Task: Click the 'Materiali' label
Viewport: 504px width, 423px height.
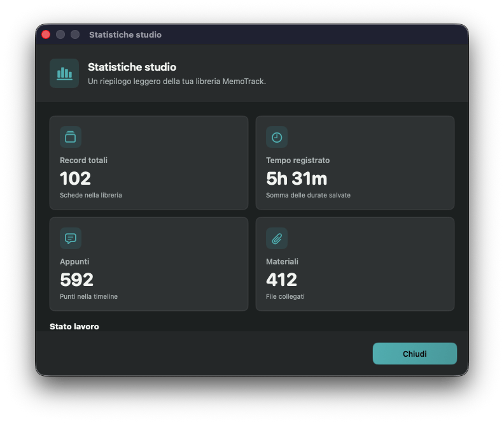Action: click(282, 262)
